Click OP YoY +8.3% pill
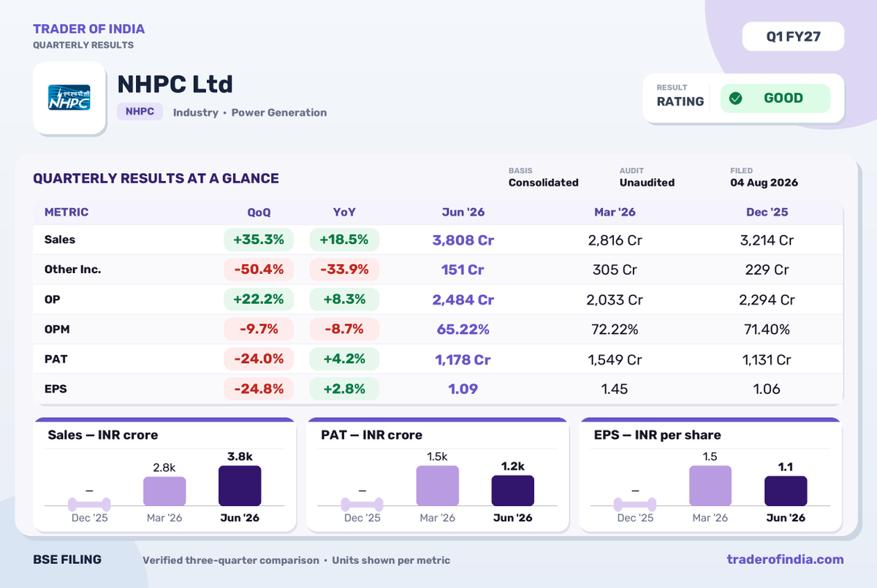877x588 pixels. point(343,299)
